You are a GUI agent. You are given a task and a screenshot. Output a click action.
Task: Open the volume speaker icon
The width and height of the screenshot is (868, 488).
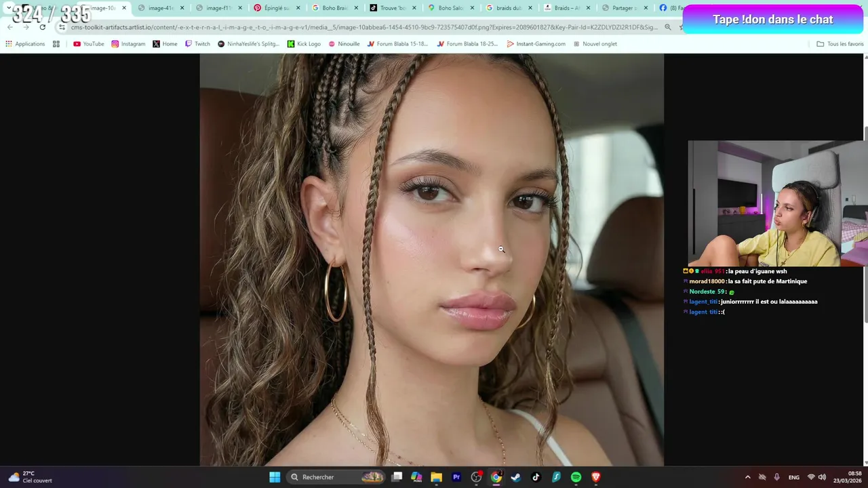coord(822,477)
